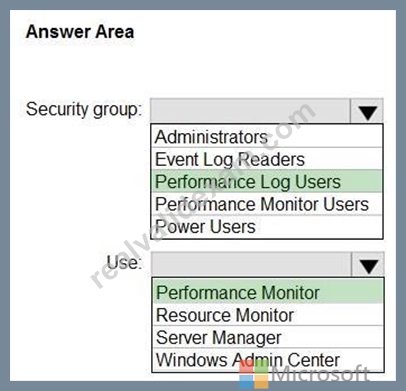The height and width of the screenshot is (391, 406).
Task: Click the Microsoft wordmark text
Action: tap(321, 374)
